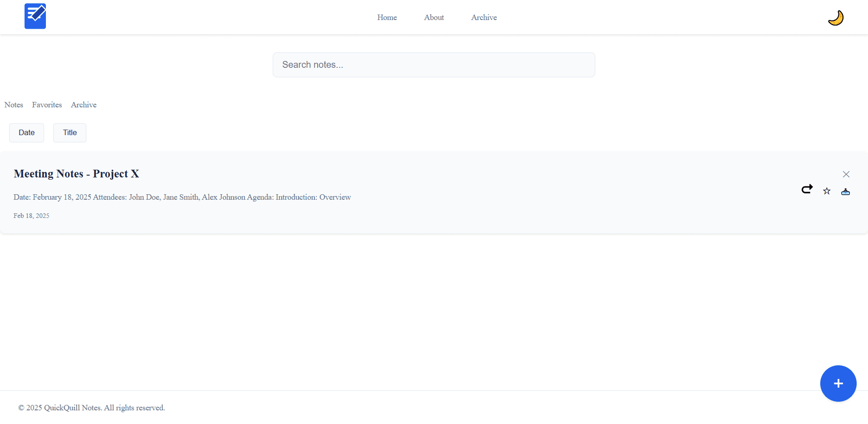
Task: Open Home in the top navigation
Action: (x=387, y=17)
